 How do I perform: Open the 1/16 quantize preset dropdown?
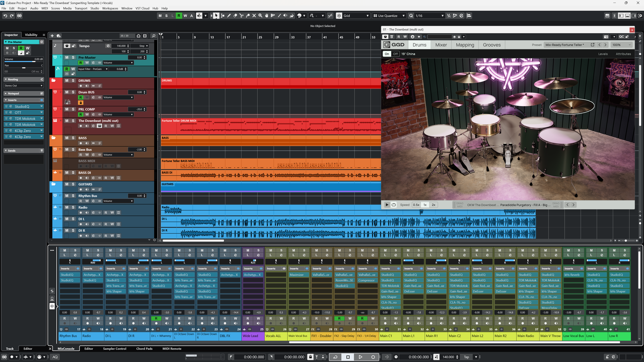443,15
